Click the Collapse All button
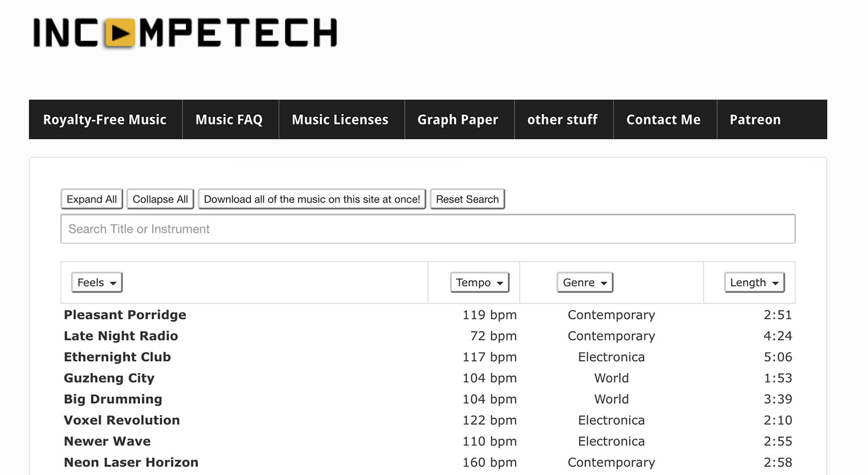 click(160, 199)
